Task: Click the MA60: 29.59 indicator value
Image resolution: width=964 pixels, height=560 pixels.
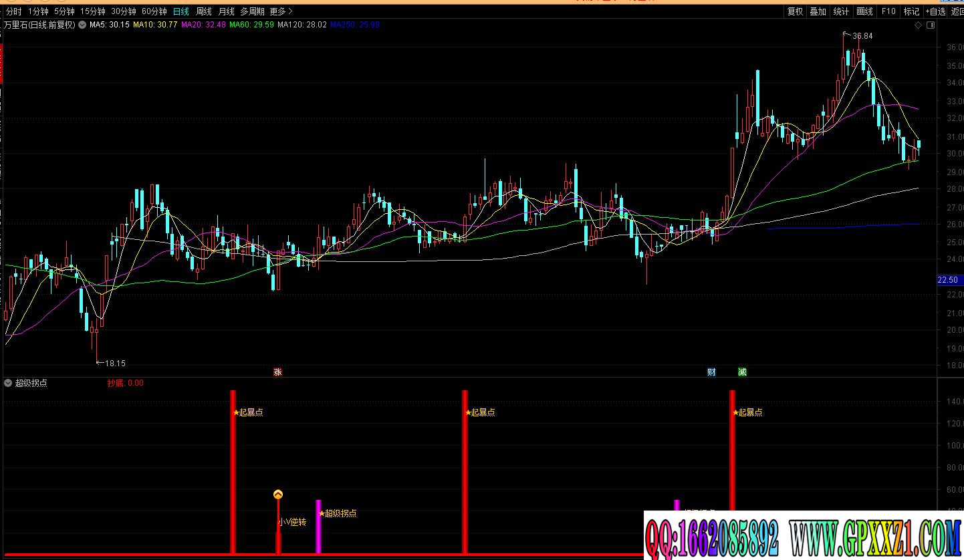Action: [x=251, y=25]
